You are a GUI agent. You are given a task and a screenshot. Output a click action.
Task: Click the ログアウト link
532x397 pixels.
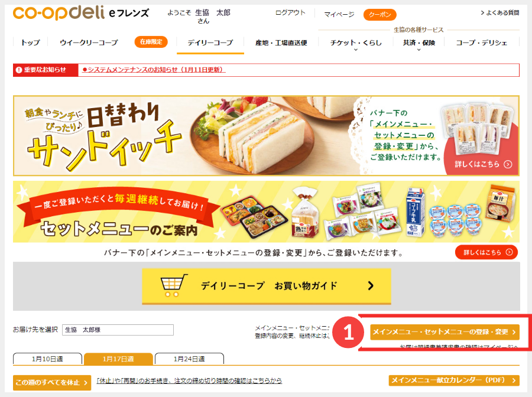pyautogui.click(x=290, y=13)
